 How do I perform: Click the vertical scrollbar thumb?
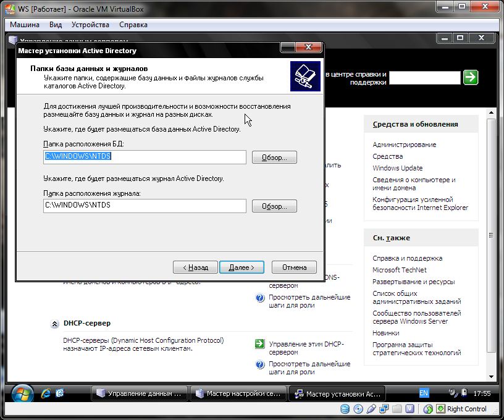491,235
